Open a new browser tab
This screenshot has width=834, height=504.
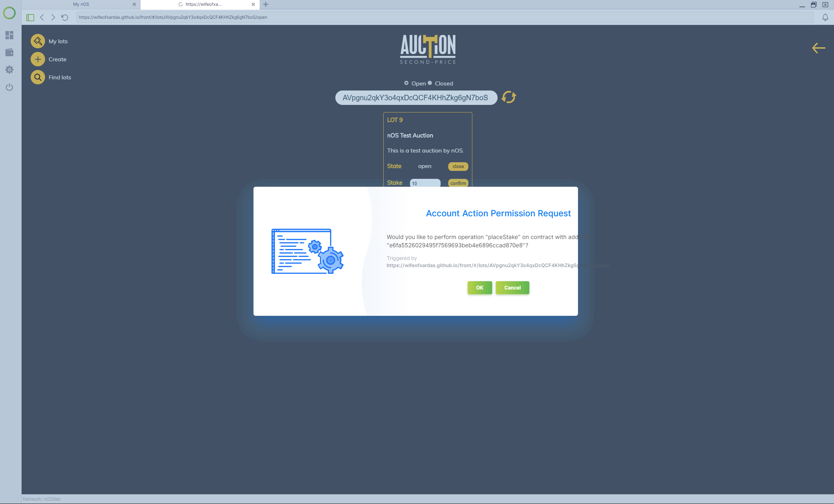pos(266,4)
